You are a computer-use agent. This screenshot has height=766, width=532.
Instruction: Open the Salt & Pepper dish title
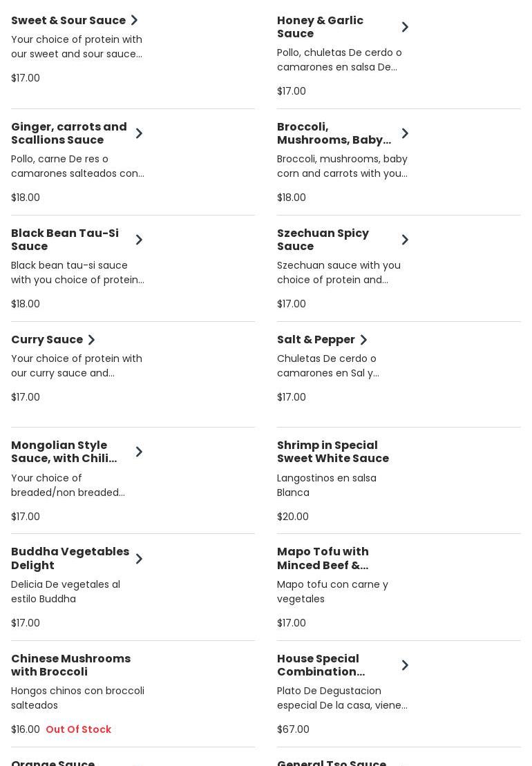(x=316, y=340)
